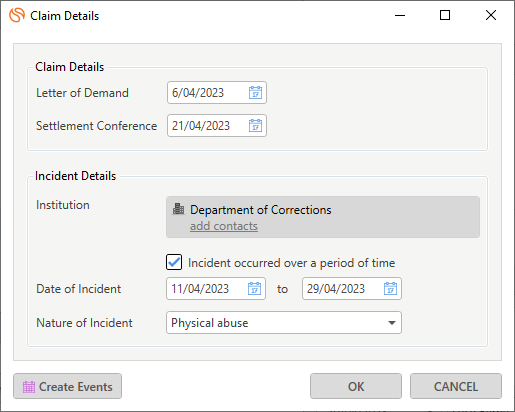Dismiss the dialog with CANCEL
Screen dimensions: 515x412
pos(456,386)
